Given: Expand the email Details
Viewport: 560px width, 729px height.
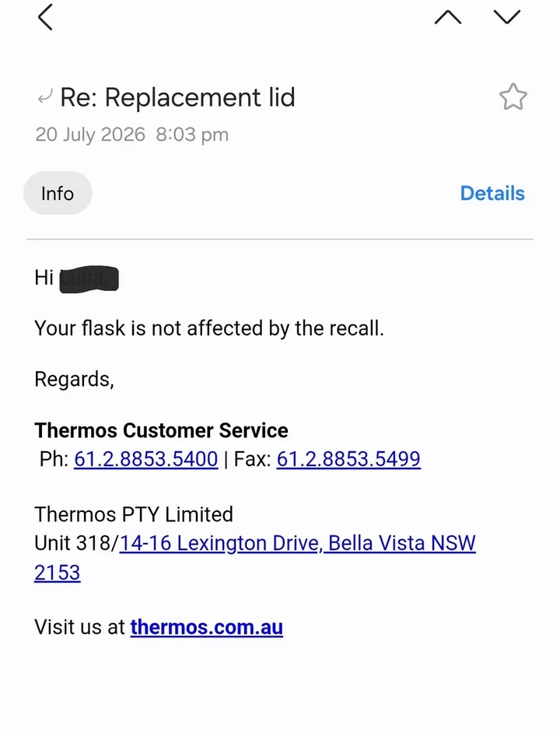Looking at the screenshot, I should click(492, 193).
